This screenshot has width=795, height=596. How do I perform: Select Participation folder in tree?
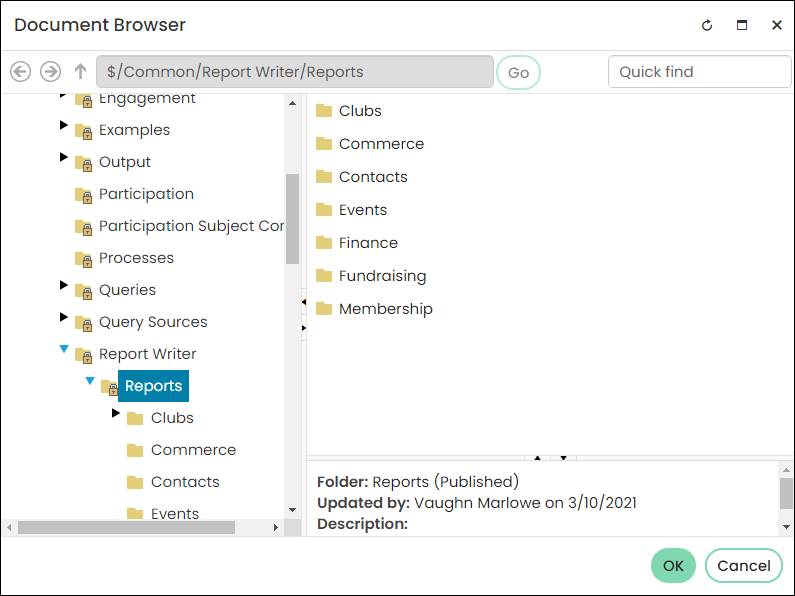(x=146, y=194)
